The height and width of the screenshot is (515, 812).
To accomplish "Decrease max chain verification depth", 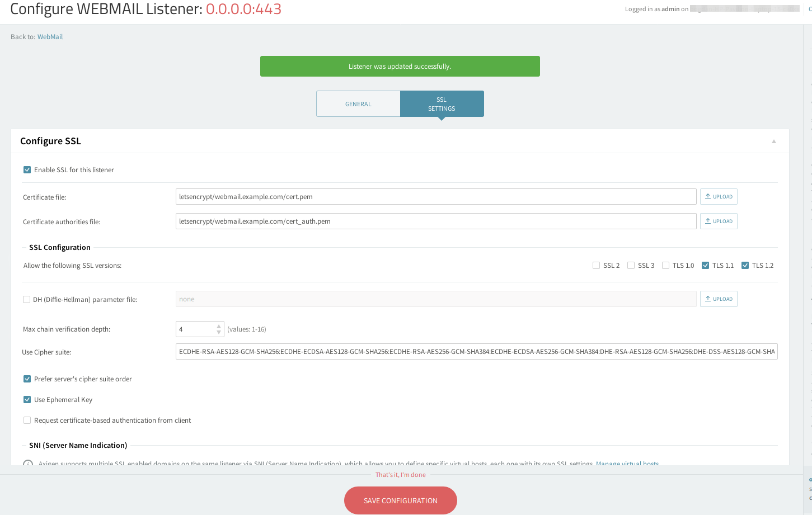I will tap(219, 333).
